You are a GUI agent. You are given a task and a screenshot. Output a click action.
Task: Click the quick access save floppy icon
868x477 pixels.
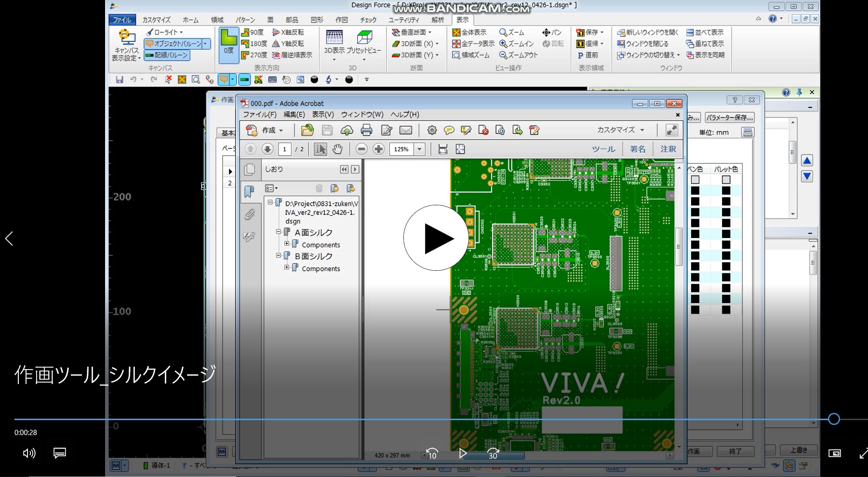coord(120,79)
